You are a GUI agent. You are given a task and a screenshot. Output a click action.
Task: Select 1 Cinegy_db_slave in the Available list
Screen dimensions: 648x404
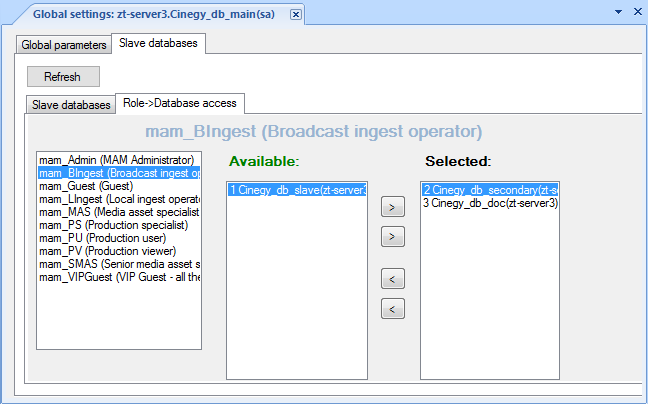click(x=297, y=190)
